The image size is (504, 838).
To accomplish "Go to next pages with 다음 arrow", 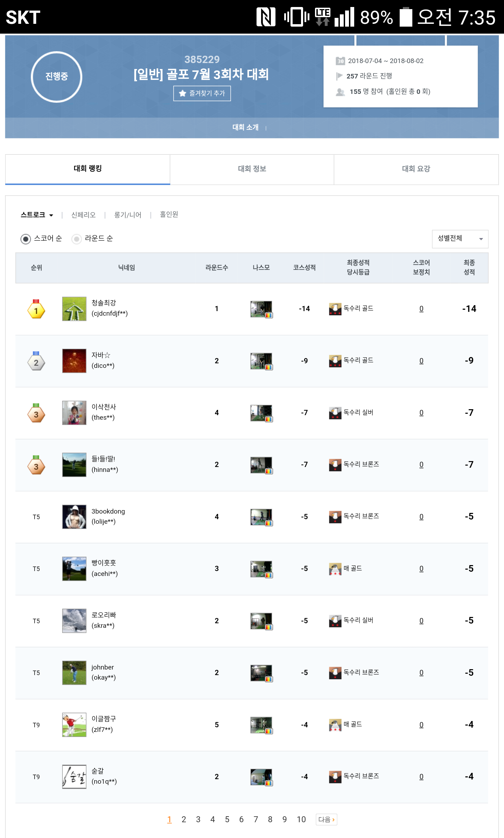I will (326, 819).
